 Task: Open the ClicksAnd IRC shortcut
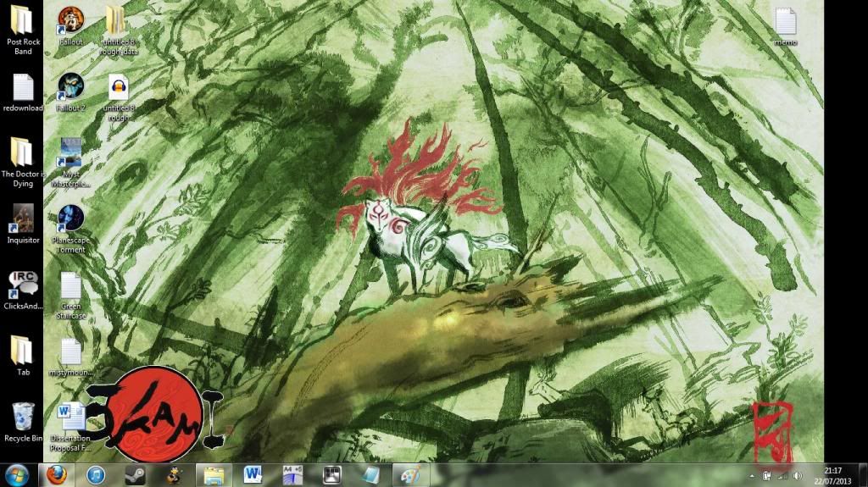click(x=23, y=291)
